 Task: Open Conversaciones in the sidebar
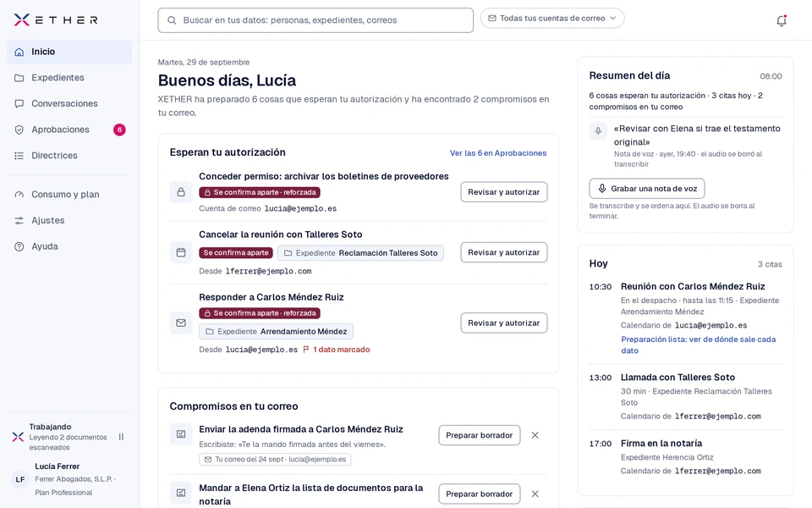click(x=69, y=103)
